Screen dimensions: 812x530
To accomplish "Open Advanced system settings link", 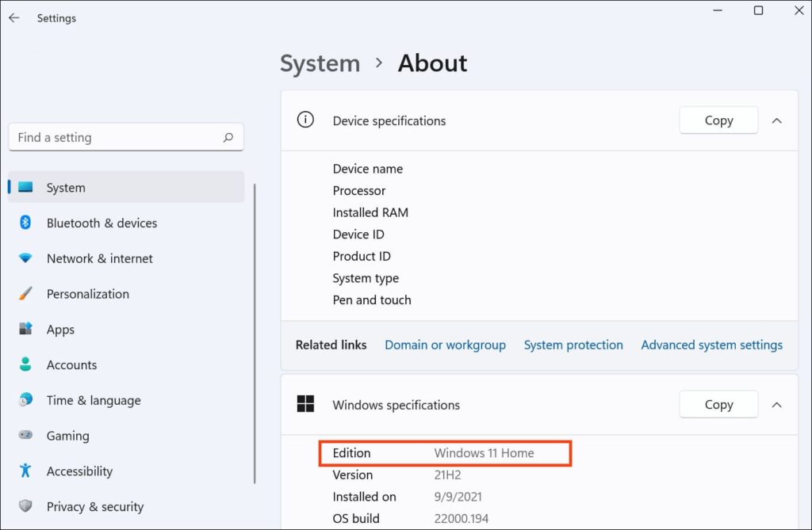I will coord(711,345).
